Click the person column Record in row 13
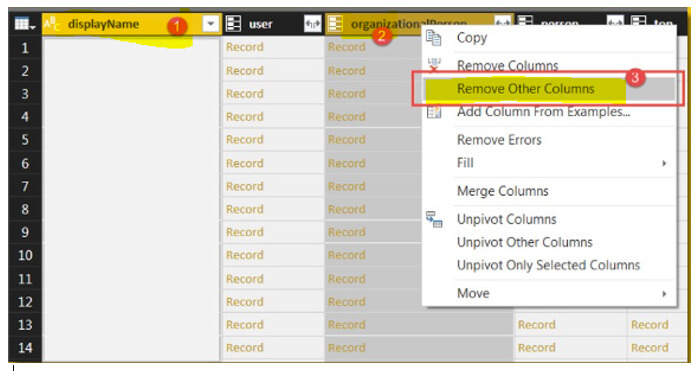 point(536,325)
